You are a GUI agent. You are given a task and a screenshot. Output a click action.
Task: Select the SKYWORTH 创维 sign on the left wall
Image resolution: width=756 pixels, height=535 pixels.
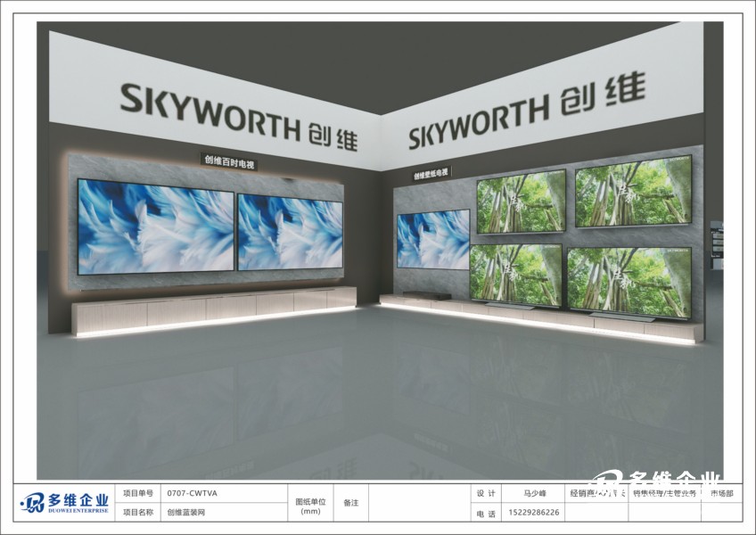[239, 117]
